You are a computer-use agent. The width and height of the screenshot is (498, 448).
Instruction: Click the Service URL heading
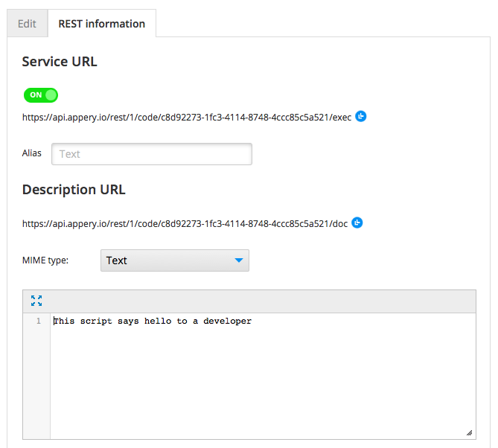click(60, 62)
